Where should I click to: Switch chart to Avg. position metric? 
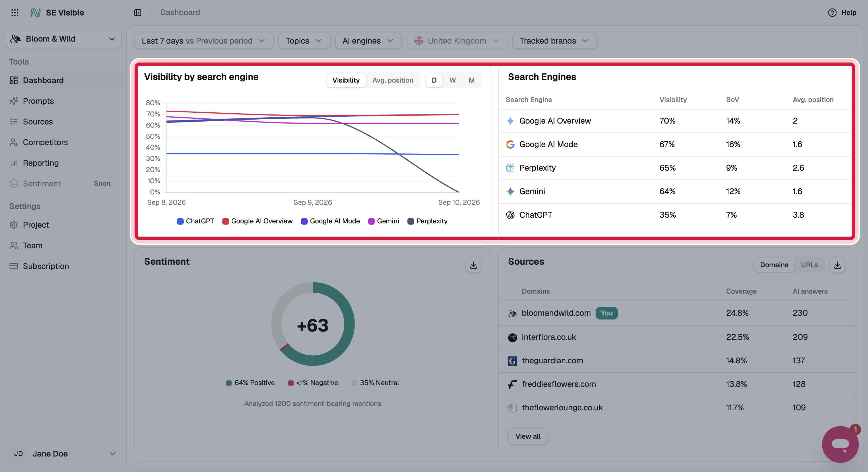click(x=393, y=80)
